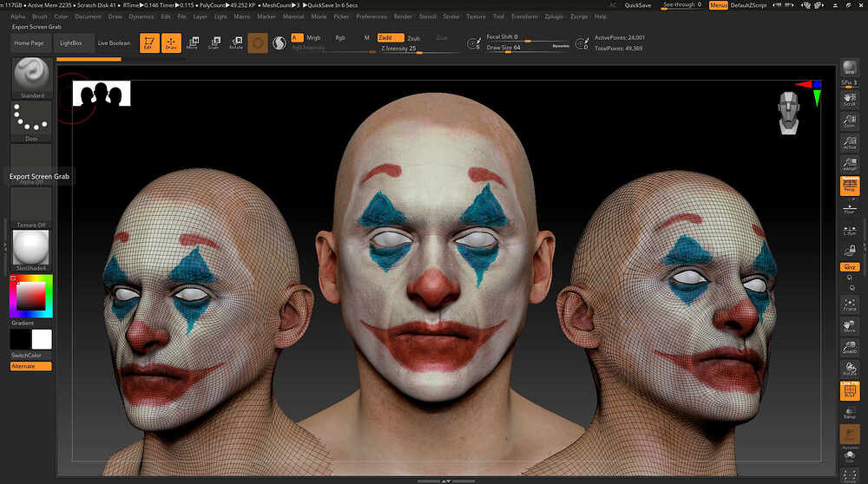Select the Scale gizmo tool
Screen dimensions: 868x484
[x=214, y=43]
